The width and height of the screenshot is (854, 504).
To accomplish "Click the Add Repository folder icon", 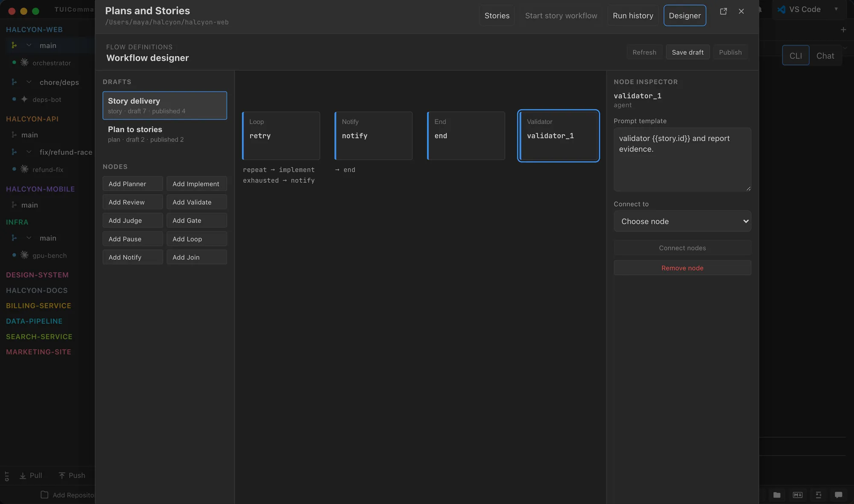I will tap(44, 495).
